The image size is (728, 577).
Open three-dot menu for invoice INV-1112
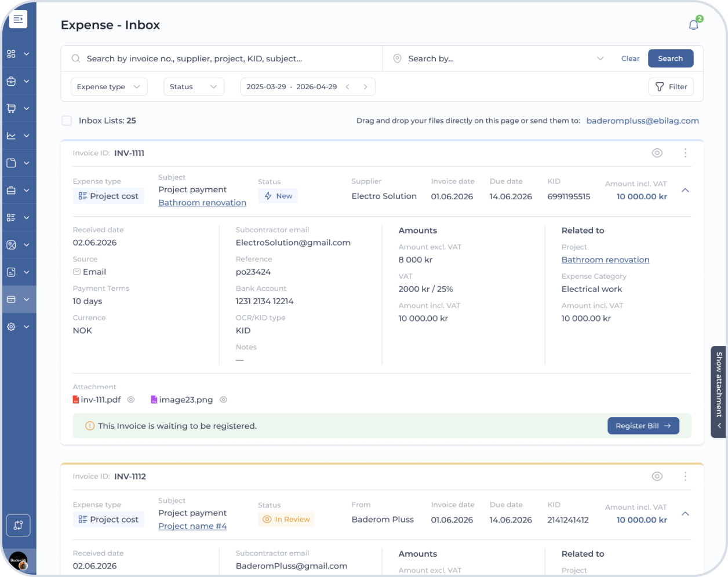coord(685,476)
